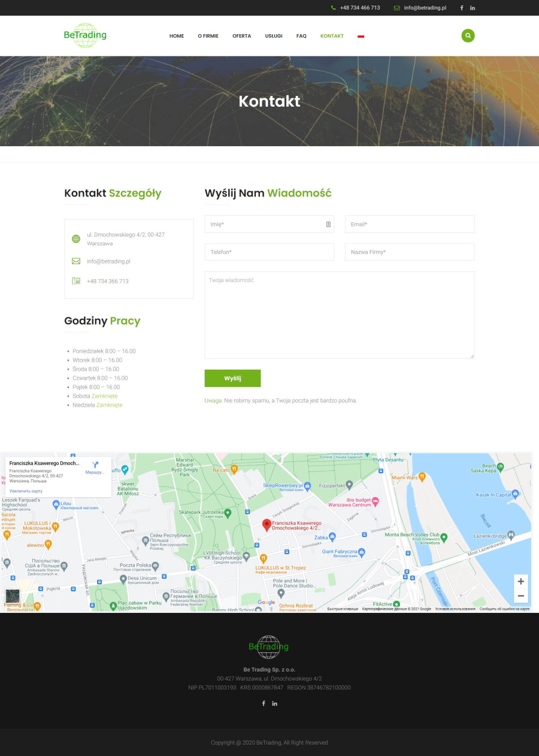Screen dimensions: 539x756
Task: Go to the O FIRMIE page
Action: pos(207,36)
